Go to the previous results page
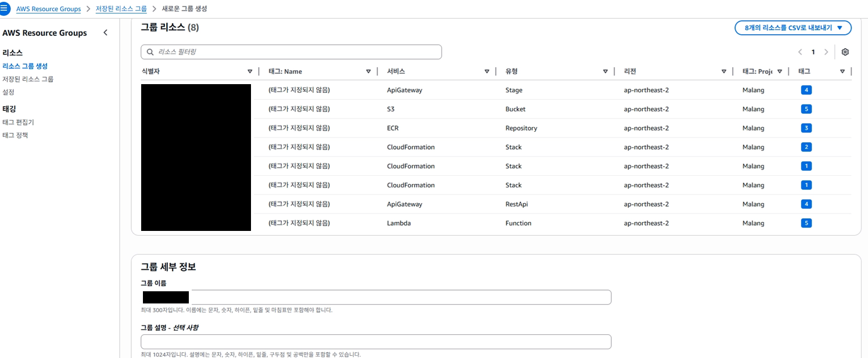 800,52
